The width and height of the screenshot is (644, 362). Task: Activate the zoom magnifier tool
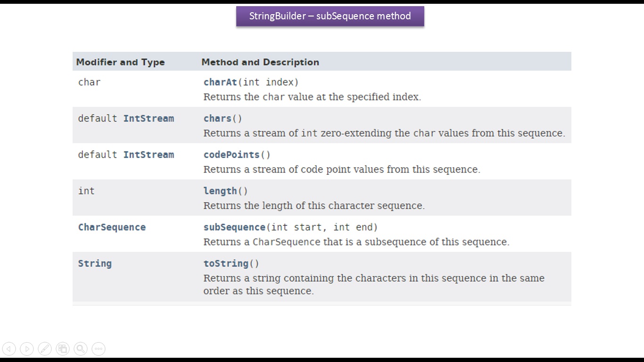pyautogui.click(x=81, y=349)
